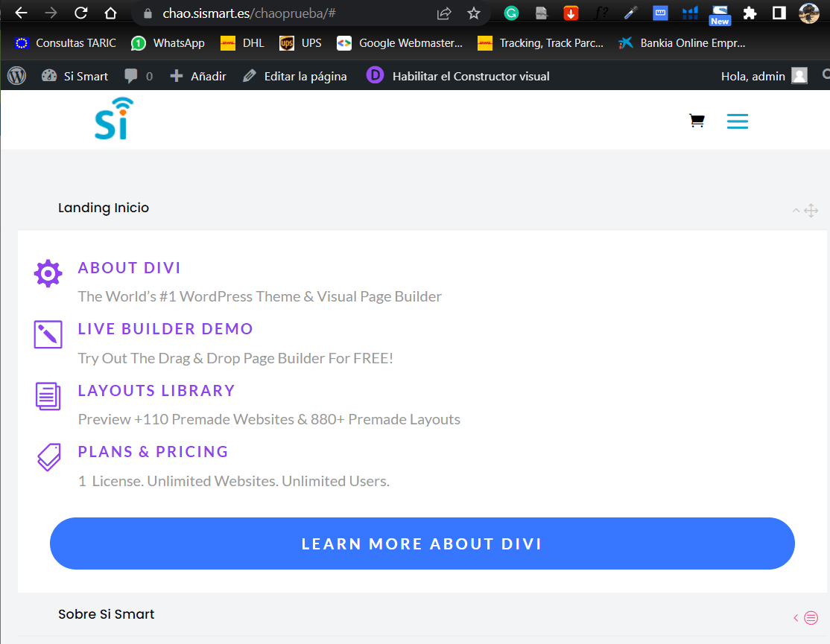Click the browser forward arrow
Viewport: 830px width, 644px height.
coord(51,13)
